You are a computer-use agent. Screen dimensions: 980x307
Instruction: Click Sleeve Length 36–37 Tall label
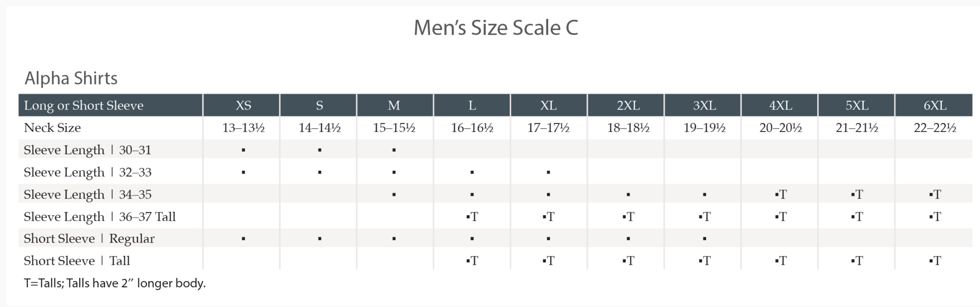(x=100, y=216)
